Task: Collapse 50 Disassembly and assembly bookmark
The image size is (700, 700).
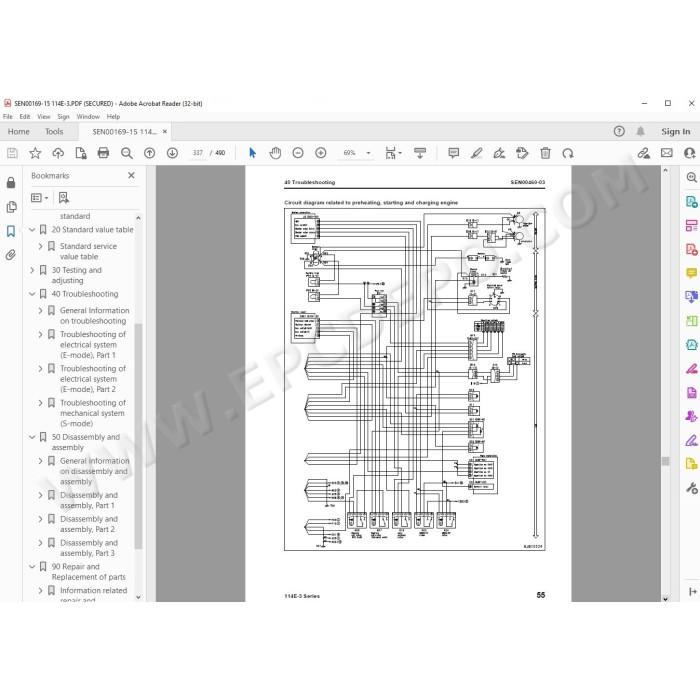Action: click(x=32, y=437)
